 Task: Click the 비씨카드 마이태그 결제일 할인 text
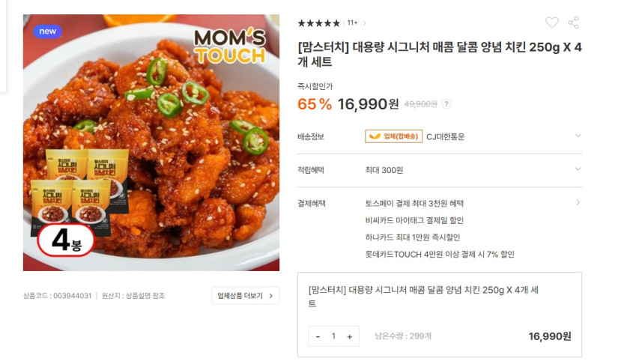(x=414, y=220)
